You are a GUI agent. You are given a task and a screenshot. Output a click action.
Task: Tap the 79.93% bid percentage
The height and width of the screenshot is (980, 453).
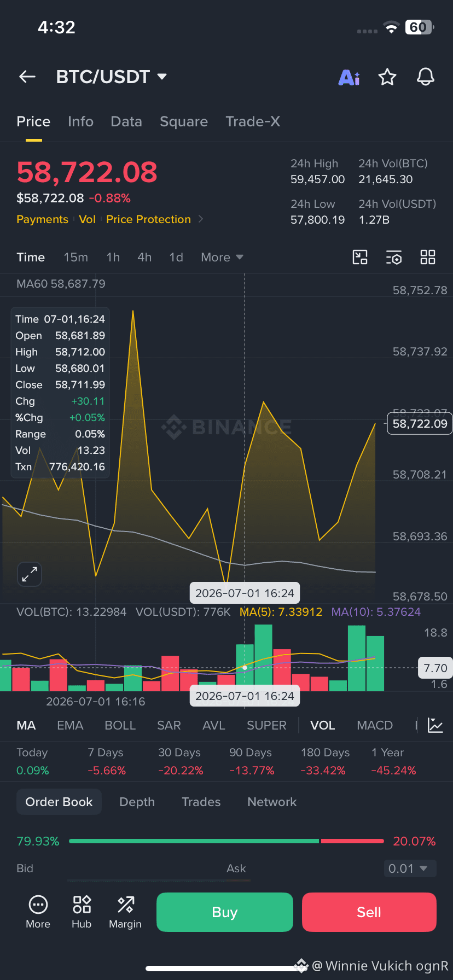click(38, 841)
